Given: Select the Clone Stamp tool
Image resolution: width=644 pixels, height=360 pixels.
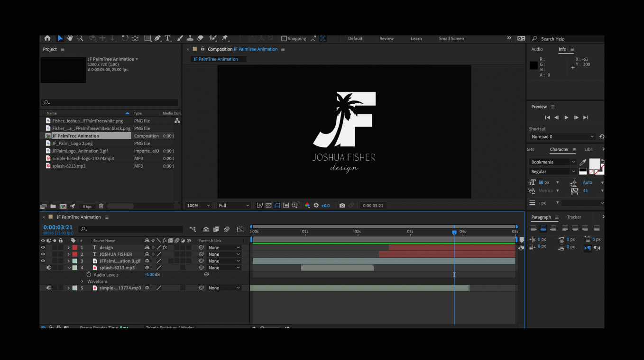Looking at the screenshot, I should point(190,38).
